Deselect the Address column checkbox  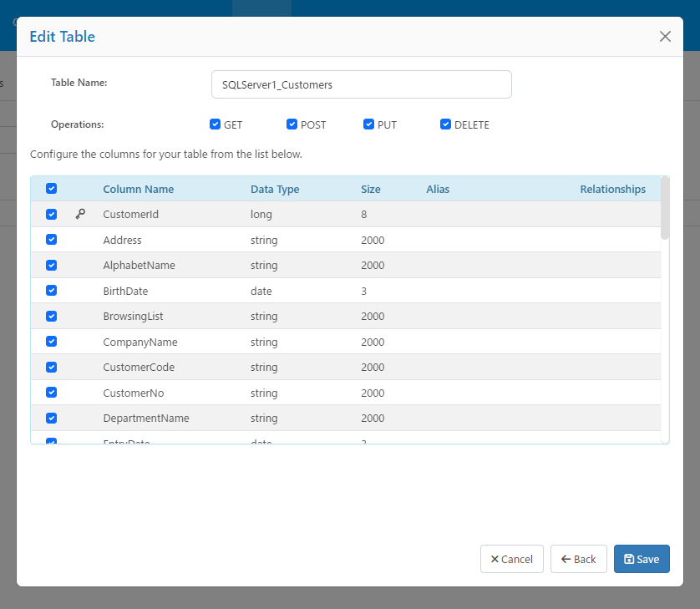click(51, 240)
